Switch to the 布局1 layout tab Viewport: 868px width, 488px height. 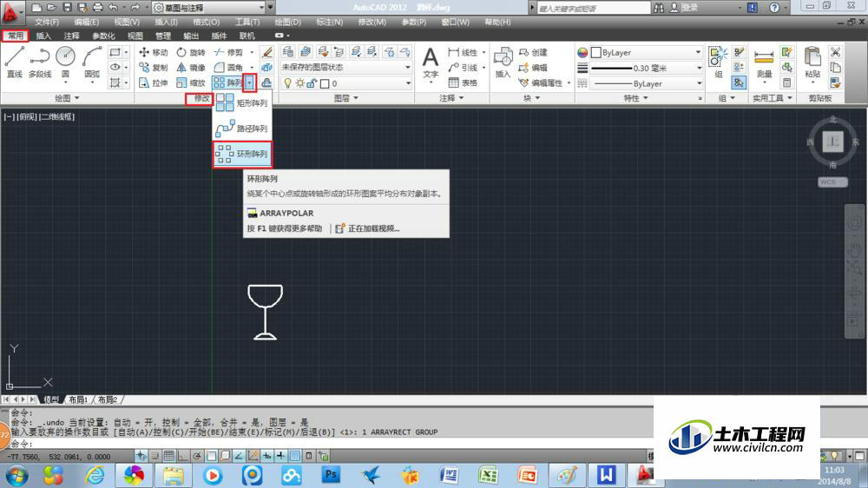(78, 399)
